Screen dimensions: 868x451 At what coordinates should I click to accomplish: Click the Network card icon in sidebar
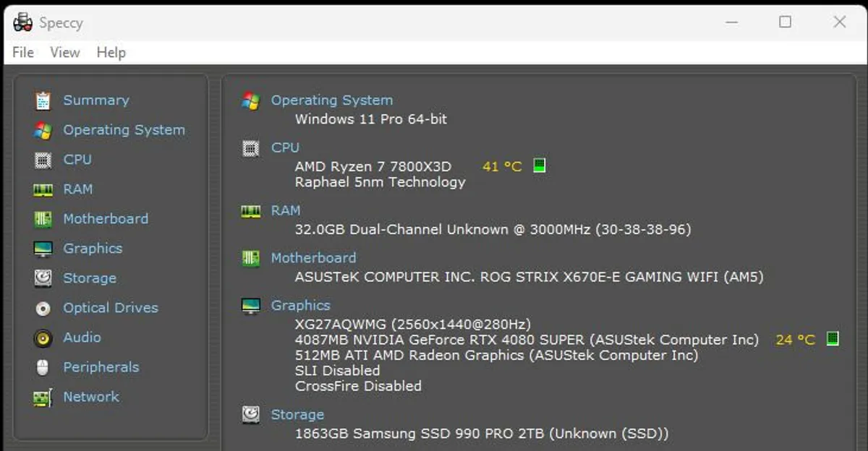43,397
